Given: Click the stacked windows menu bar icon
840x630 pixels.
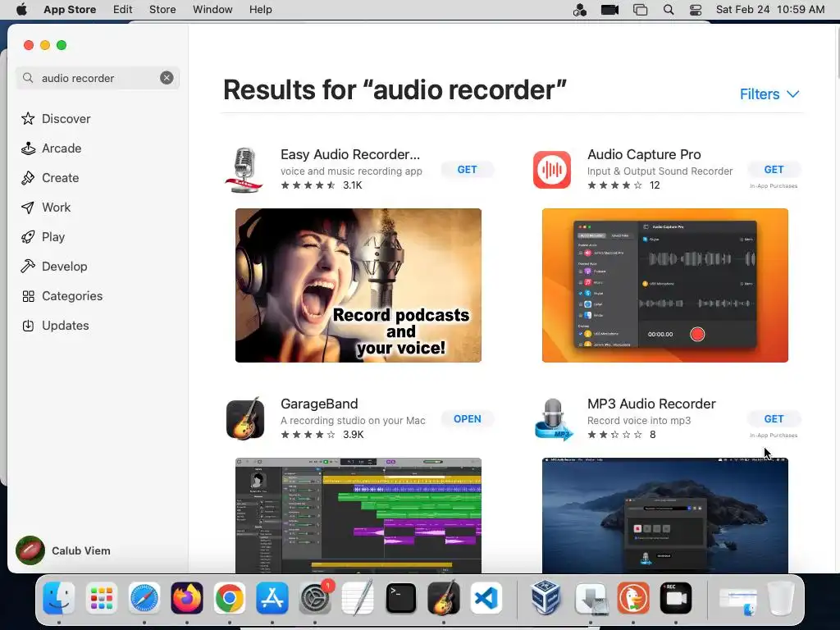Looking at the screenshot, I should coord(640,10).
